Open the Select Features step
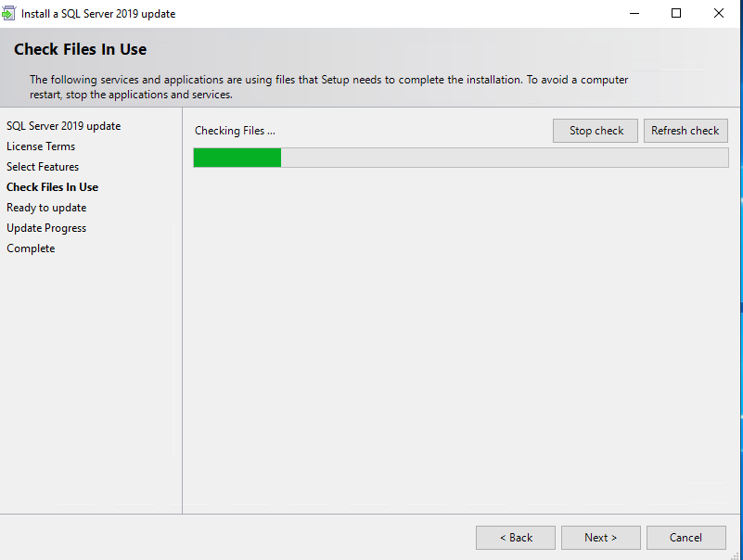 tap(43, 167)
